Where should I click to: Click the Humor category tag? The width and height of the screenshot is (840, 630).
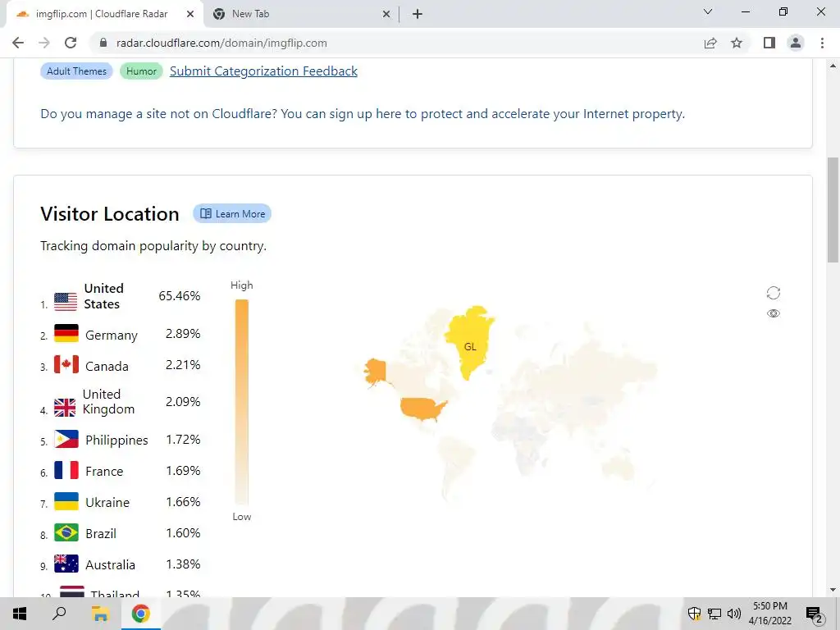pos(141,71)
